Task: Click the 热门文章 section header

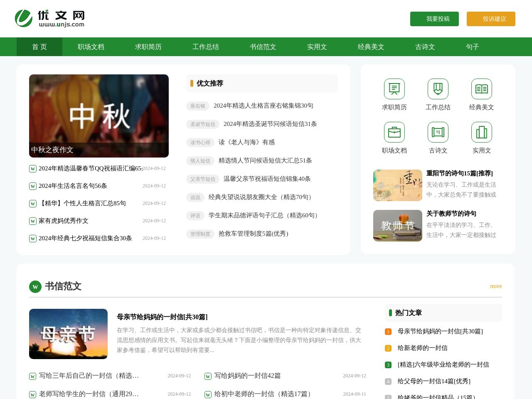Action: (x=409, y=313)
